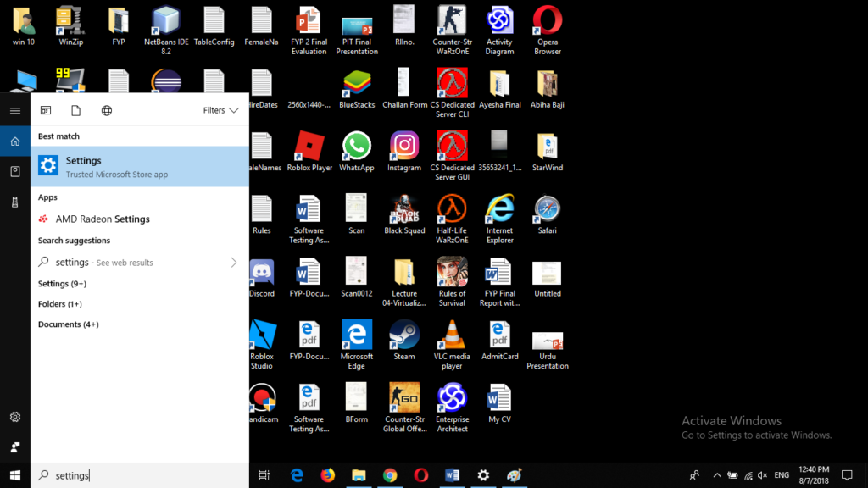Viewport: 868px width, 488px height.
Task: Select Roblox Player desktop icon
Action: click(x=309, y=152)
